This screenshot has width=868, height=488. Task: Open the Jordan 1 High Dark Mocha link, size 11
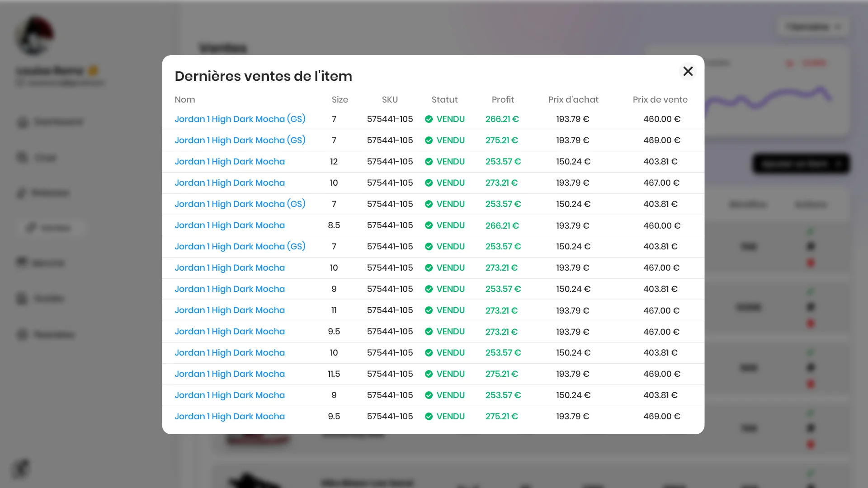coord(230,310)
